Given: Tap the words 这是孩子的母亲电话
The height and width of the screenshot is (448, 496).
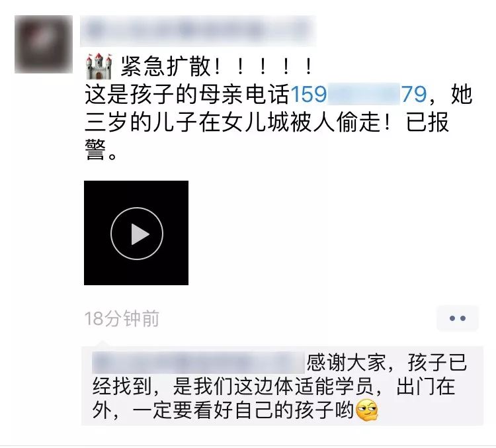Looking at the screenshot, I should coord(187,94).
